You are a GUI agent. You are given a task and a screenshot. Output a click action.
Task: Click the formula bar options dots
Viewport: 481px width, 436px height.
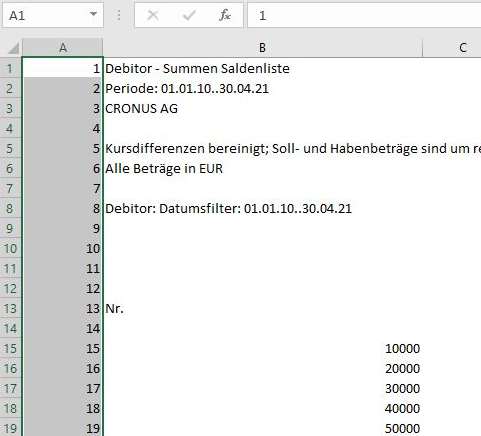[x=119, y=15]
